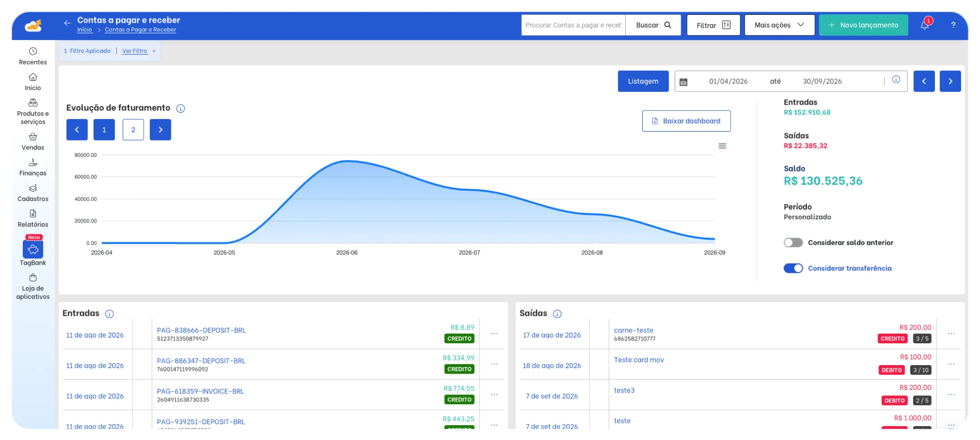Enable Considerar saldo anterior toggle

coord(793,243)
